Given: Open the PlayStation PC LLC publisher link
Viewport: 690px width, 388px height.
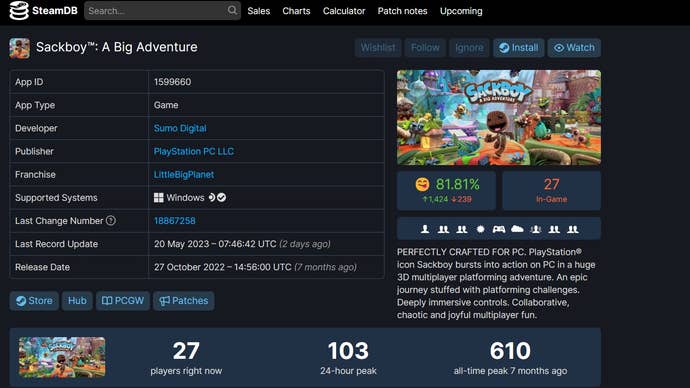Looking at the screenshot, I should tap(194, 151).
